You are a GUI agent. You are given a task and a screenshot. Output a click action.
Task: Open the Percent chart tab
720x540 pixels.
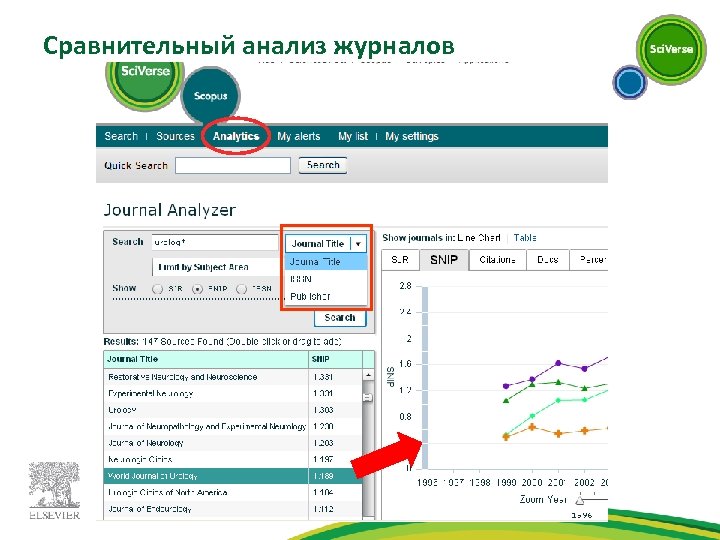pos(589,260)
